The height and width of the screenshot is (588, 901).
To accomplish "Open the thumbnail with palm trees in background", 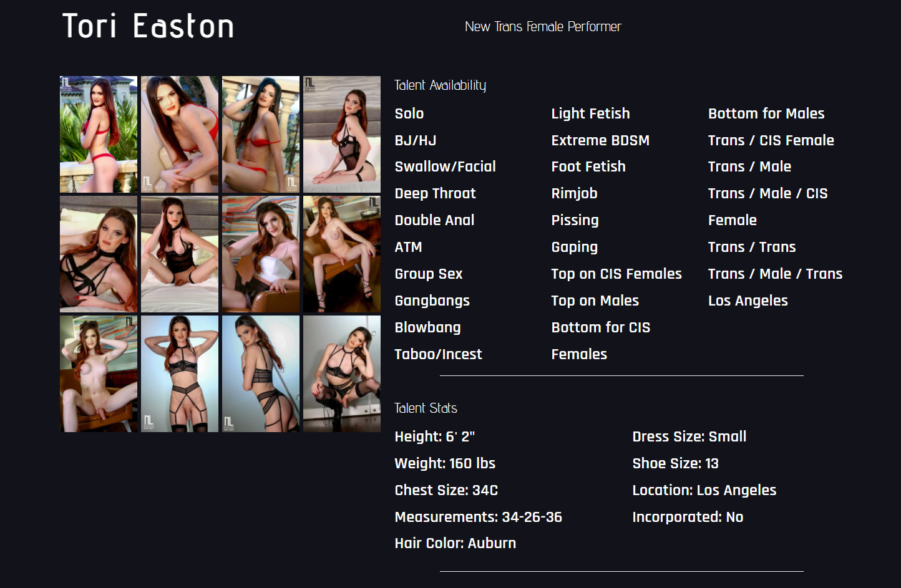I will (x=99, y=134).
